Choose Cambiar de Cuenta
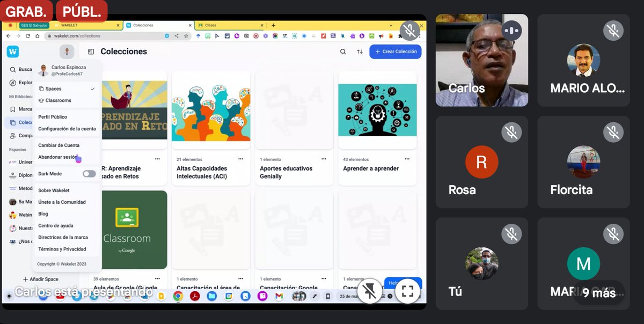This screenshot has height=324, width=644. pyautogui.click(x=58, y=145)
